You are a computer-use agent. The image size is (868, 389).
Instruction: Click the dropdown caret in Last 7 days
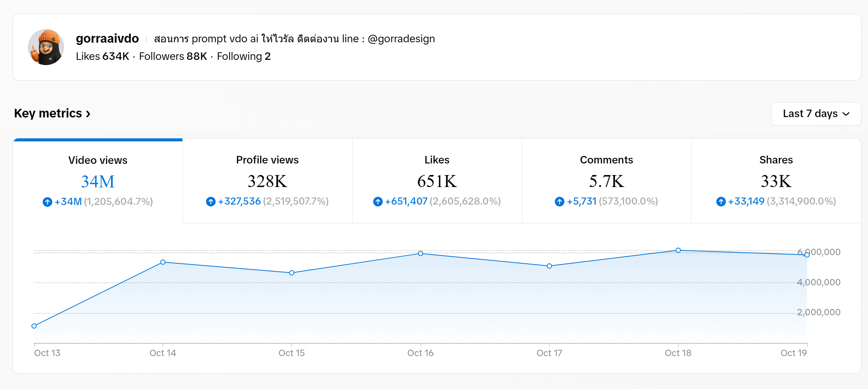tap(846, 114)
